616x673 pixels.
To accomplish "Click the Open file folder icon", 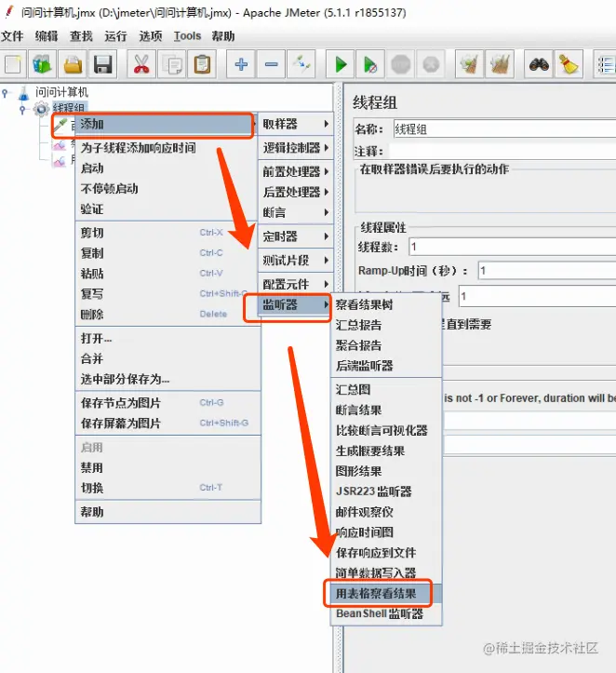I will (x=73, y=65).
